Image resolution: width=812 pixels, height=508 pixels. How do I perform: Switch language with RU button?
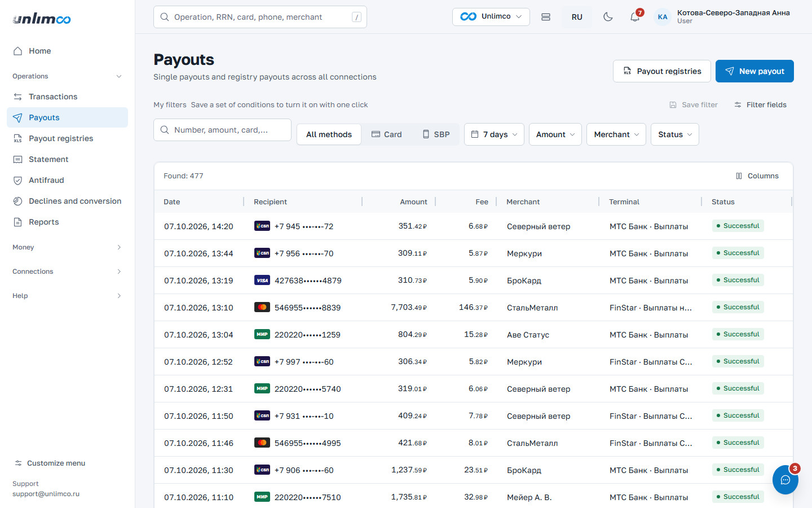[577, 17]
